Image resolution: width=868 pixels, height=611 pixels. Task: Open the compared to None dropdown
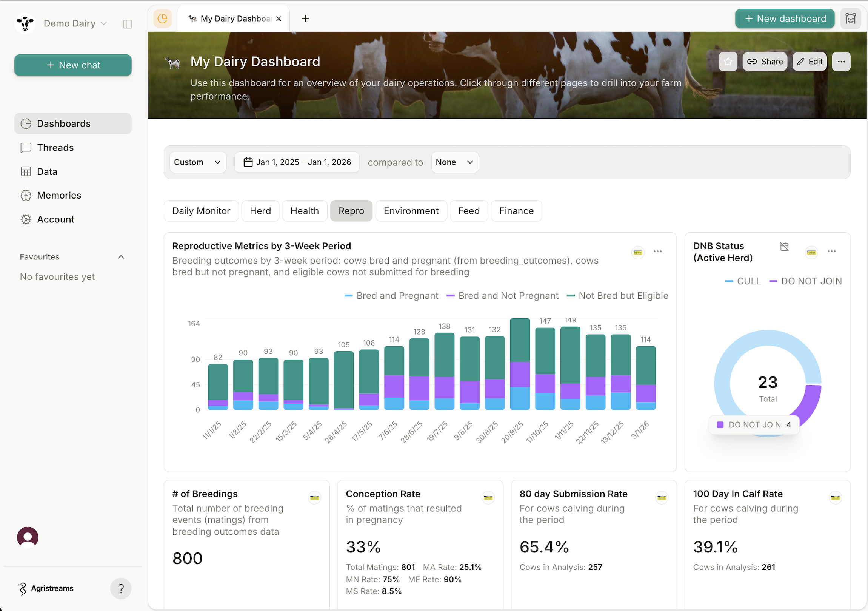(455, 162)
